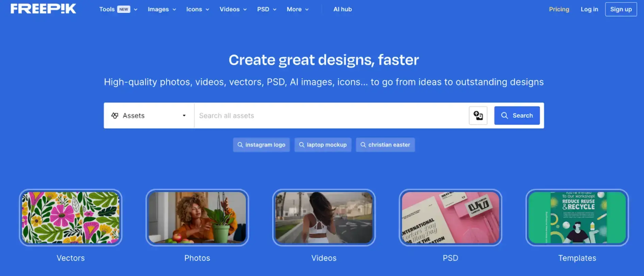Image resolution: width=644 pixels, height=276 pixels.
Task: Go to the AI hub page
Action: click(342, 9)
